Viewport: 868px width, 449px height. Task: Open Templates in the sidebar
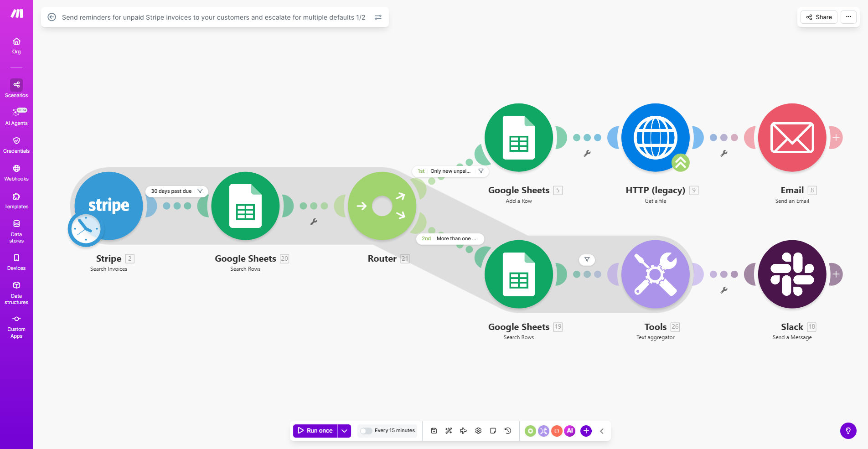16,201
